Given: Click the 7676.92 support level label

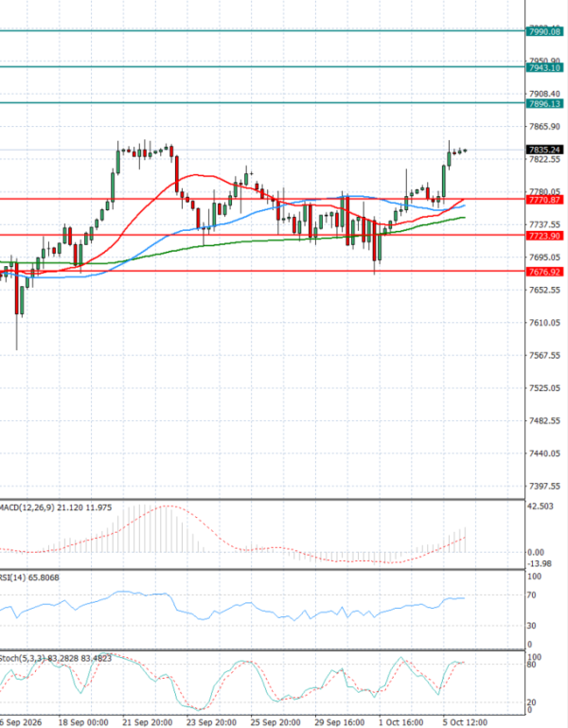Looking at the screenshot, I should tap(544, 272).
